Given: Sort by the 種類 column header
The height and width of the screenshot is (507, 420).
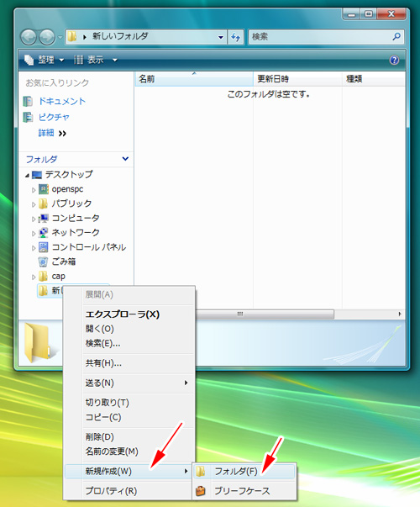Looking at the screenshot, I should point(374,78).
